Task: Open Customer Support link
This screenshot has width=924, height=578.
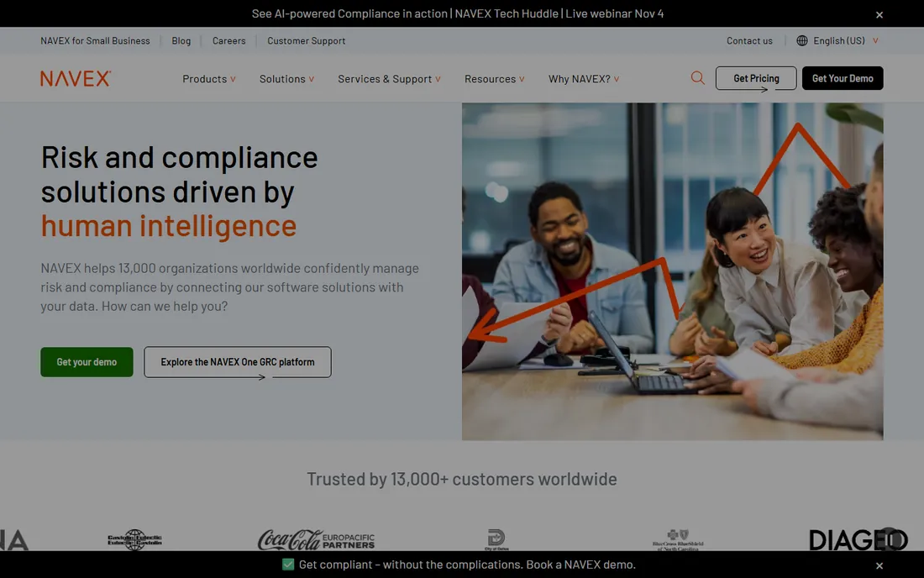Action: point(306,40)
